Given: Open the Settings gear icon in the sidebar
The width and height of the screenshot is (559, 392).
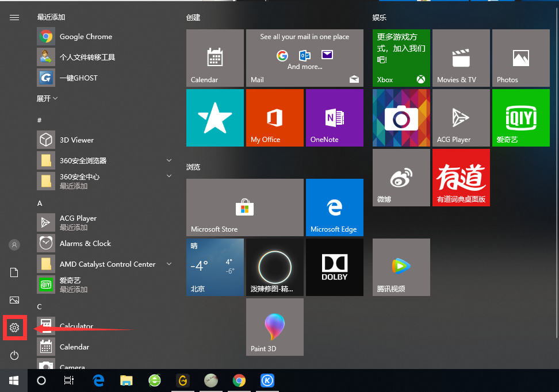Looking at the screenshot, I should pos(14,328).
